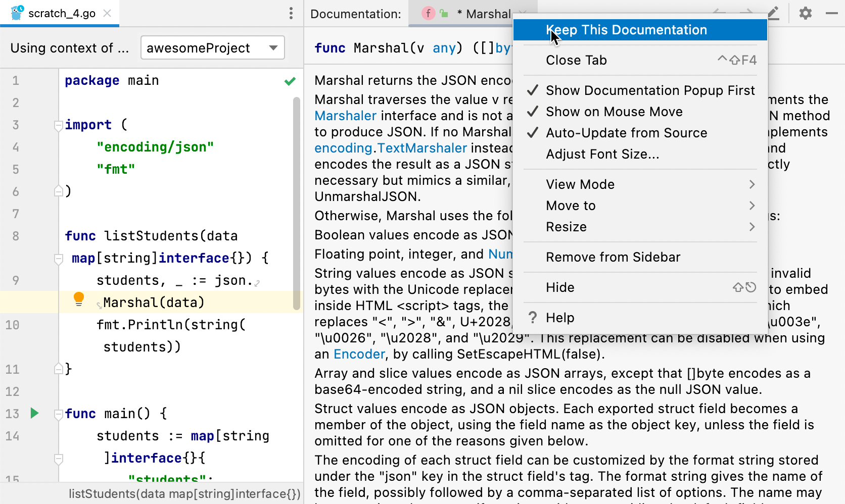Click the inspections checkmark above the editor
The image size is (845, 504).
[290, 81]
